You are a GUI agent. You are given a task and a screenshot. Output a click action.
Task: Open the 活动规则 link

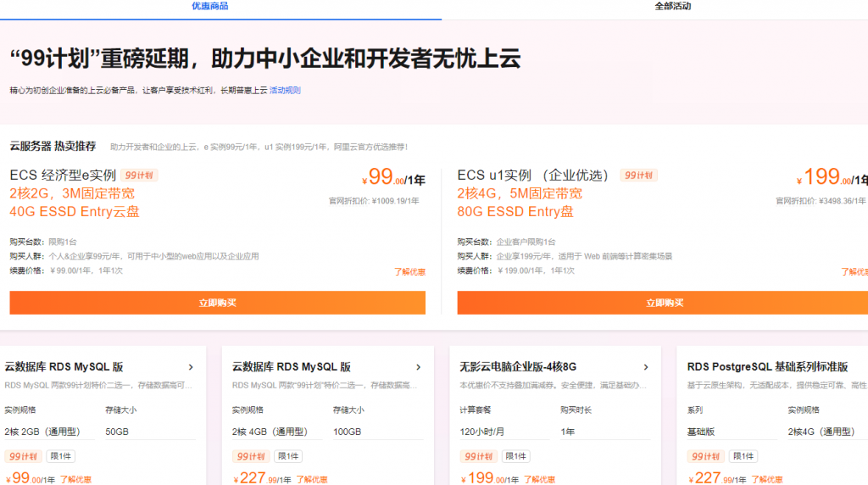point(285,90)
